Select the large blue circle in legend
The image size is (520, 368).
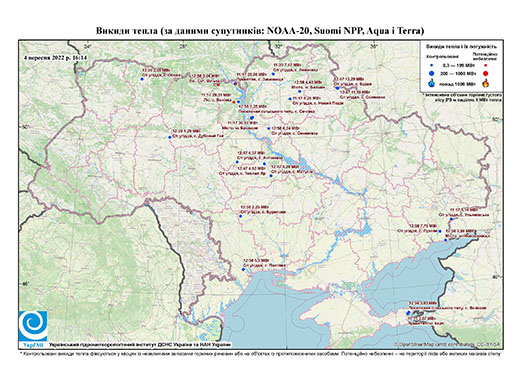tap(432, 73)
